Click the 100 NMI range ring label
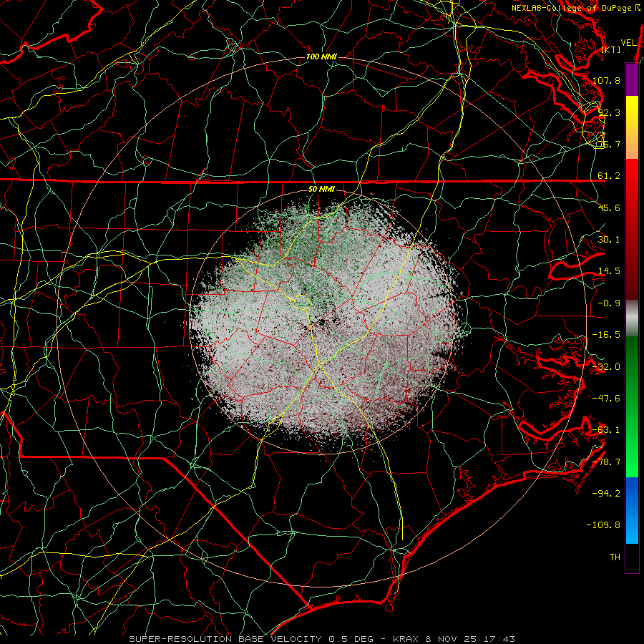The height and width of the screenshot is (644, 644). (x=321, y=57)
